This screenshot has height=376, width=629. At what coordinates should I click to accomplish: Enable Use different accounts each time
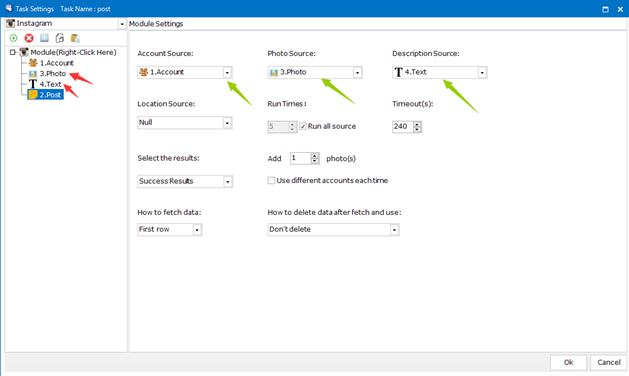(271, 181)
